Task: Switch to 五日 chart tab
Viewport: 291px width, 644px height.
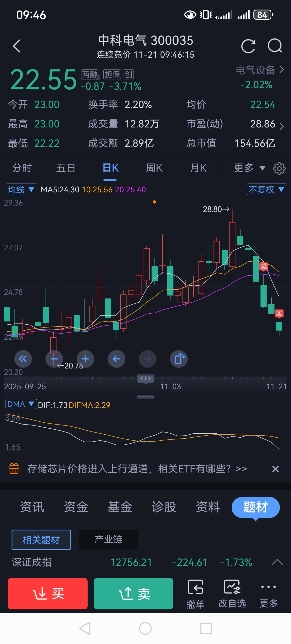Action: click(66, 168)
